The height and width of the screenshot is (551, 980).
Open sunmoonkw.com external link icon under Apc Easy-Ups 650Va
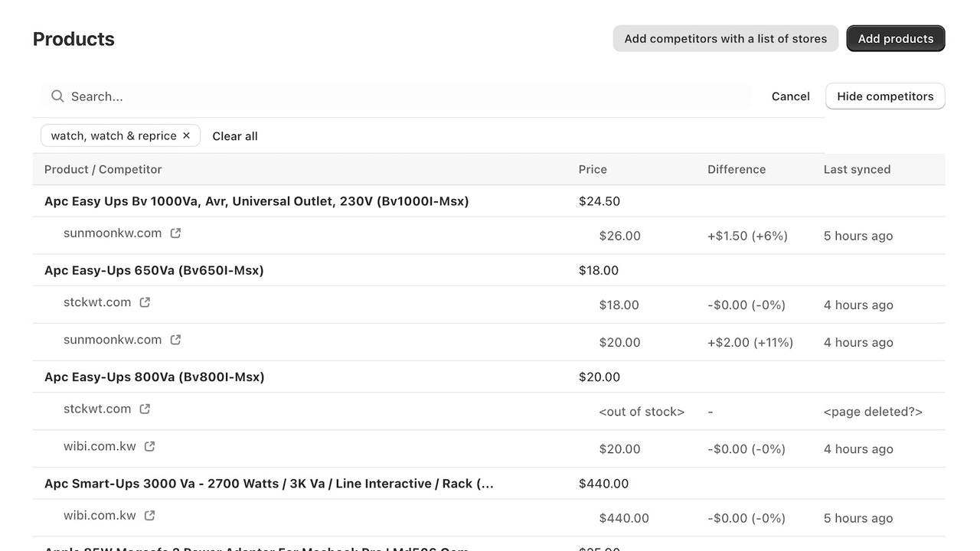coord(175,340)
